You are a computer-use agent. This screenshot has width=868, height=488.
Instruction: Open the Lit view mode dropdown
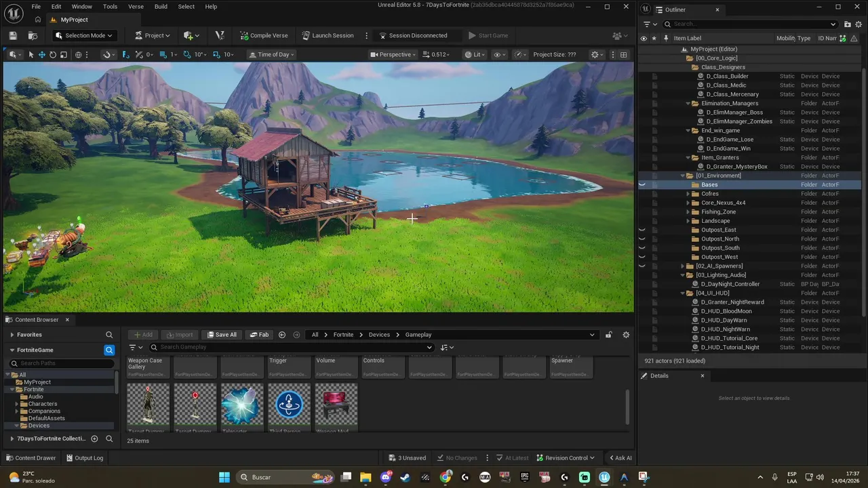coord(475,54)
